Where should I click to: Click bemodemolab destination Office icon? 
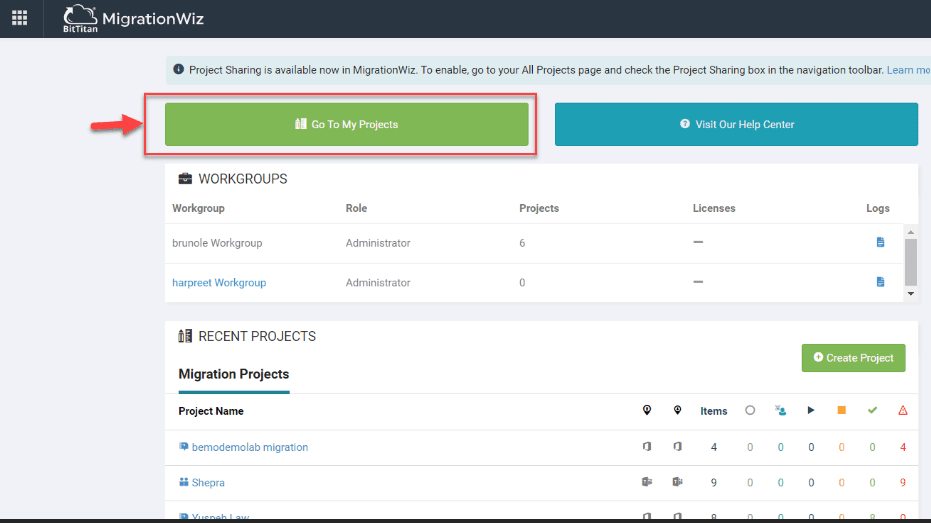[677, 446]
